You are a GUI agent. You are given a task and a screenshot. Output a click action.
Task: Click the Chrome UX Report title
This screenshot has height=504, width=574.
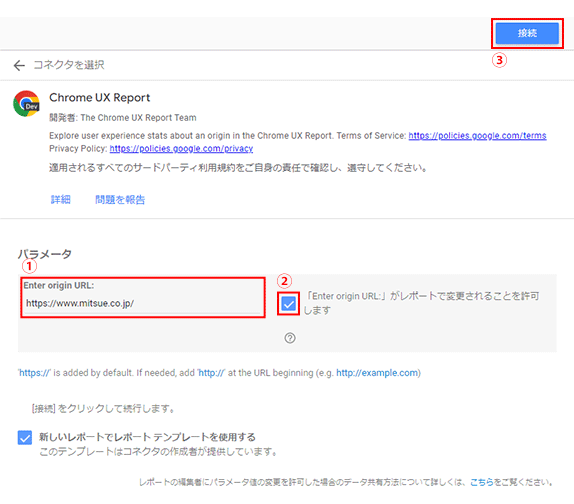pos(100,98)
